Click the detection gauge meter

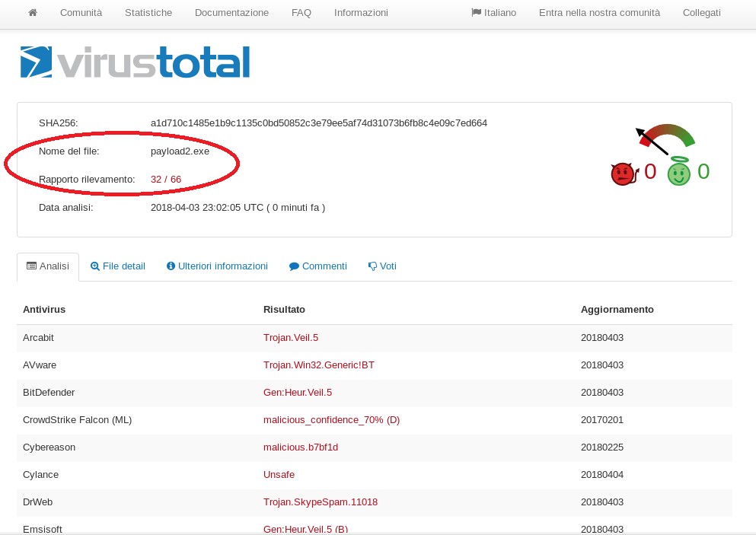pyautogui.click(x=665, y=139)
